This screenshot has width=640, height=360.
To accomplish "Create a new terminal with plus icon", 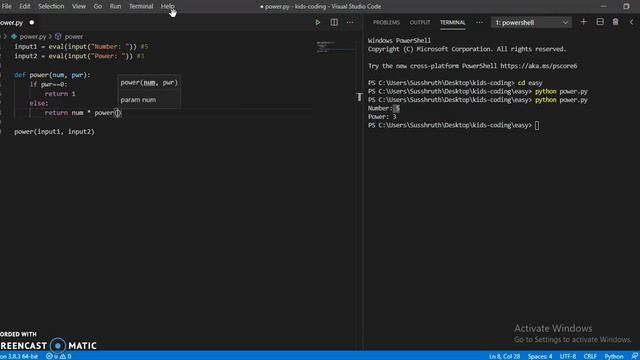I will point(583,22).
